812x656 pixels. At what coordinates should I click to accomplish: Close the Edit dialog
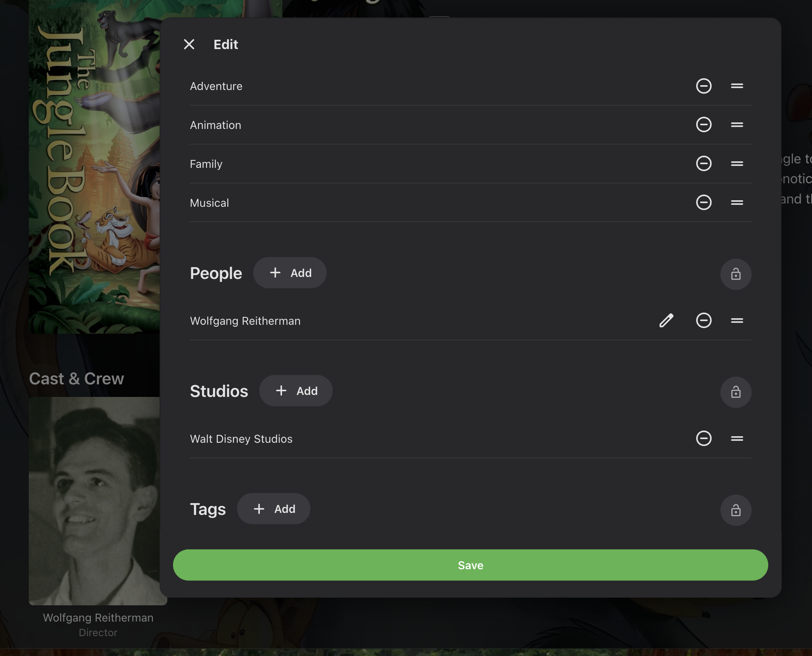[x=189, y=44]
